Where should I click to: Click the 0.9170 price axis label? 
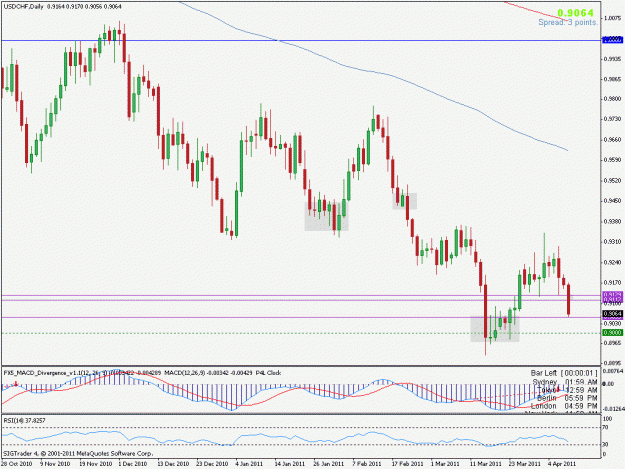coord(613,283)
